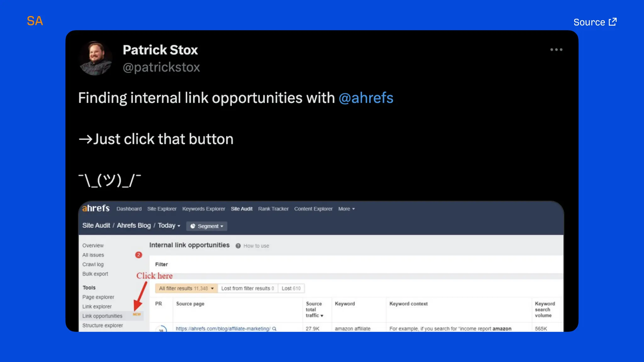Open Crawl log in the sidebar
Viewport: 644px width, 362px height.
(x=93, y=264)
